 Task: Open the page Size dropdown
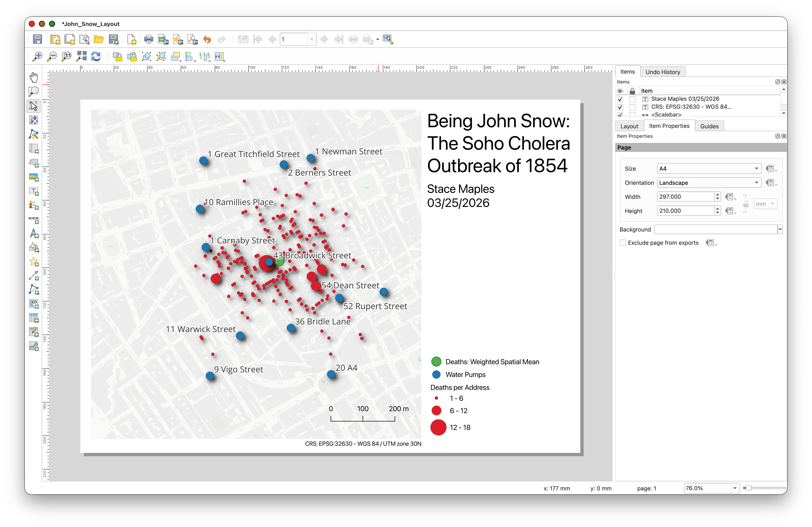(709, 169)
